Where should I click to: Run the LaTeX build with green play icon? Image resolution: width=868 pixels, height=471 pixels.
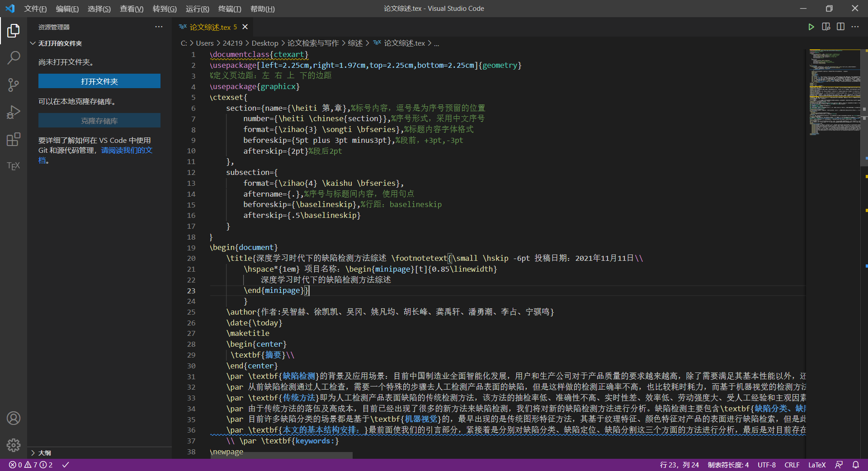[811, 27]
